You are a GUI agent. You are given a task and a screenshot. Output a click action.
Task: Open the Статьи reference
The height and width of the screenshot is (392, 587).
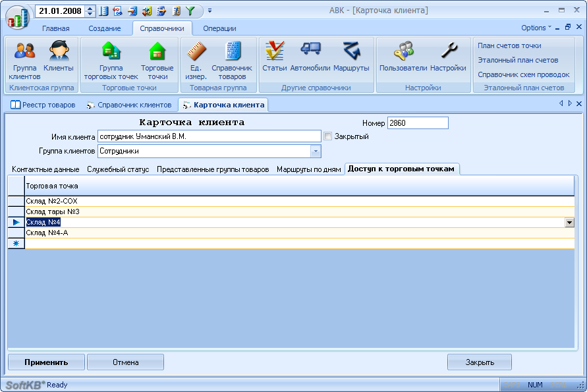point(275,56)
